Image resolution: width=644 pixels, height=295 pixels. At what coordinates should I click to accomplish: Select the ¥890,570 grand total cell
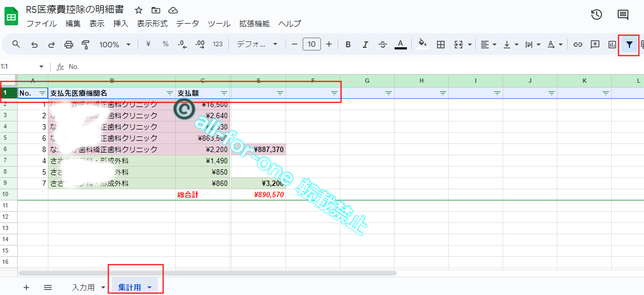tap(259, 195)
